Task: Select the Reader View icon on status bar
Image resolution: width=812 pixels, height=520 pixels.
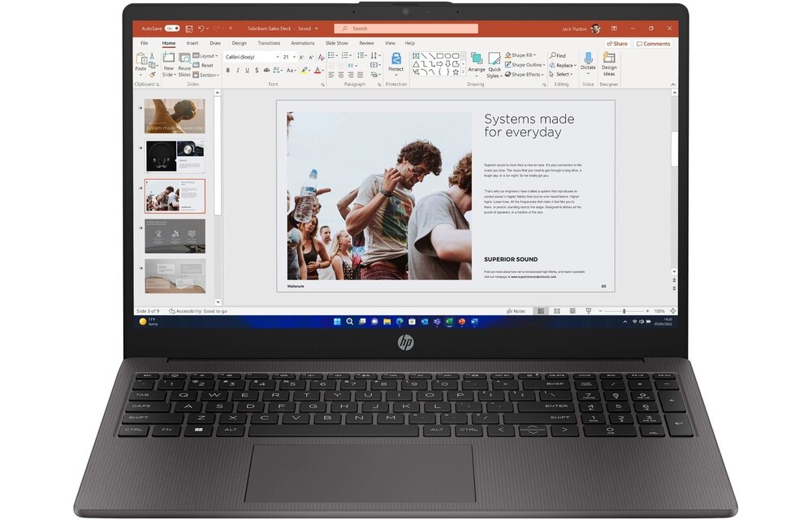Action: coord(572,310)
